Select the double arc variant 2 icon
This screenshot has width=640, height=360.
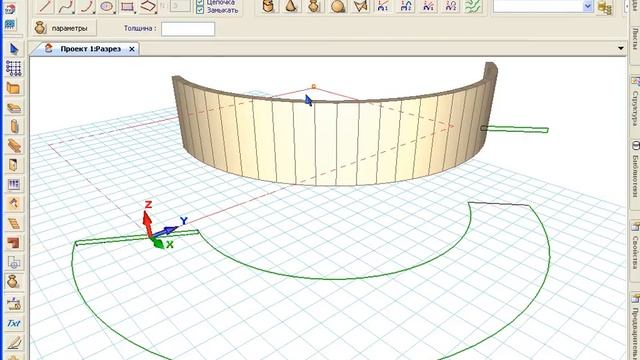(451, 7)
